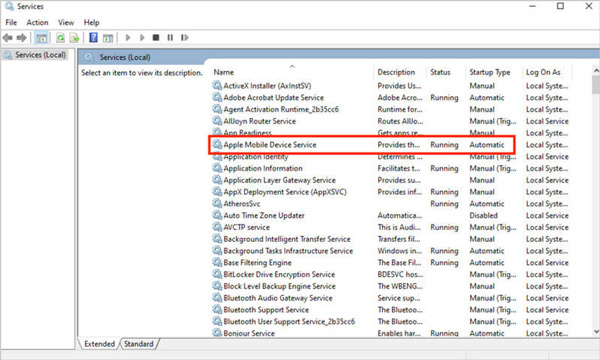600x360 pixels.
Task: Click the Refresh toolbar icon
Action: [60, 37]
